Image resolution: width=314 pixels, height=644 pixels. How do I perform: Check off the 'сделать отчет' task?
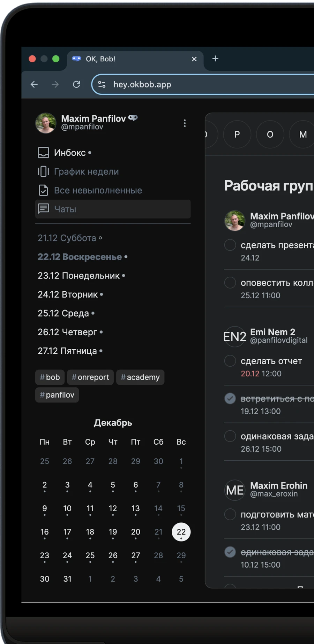click(230, 361)
